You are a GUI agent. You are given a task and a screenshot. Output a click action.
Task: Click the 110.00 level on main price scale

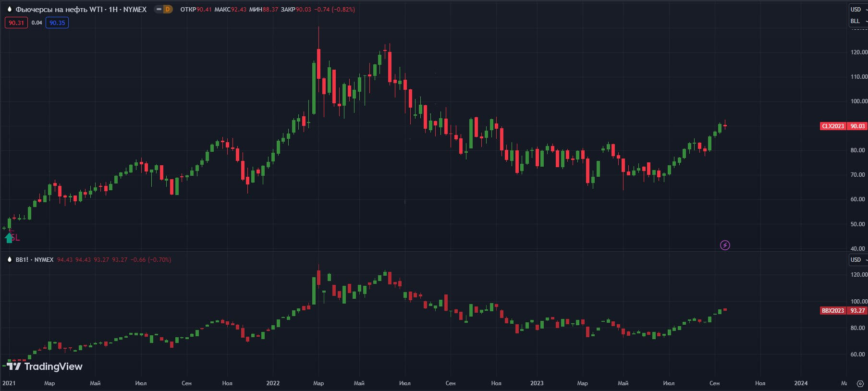click(859, 77)
